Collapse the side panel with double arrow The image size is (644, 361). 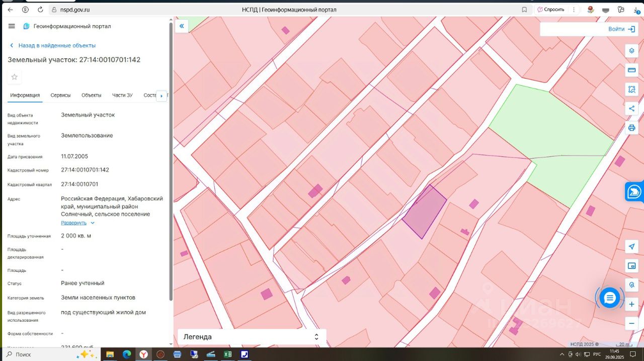[182, 26]
